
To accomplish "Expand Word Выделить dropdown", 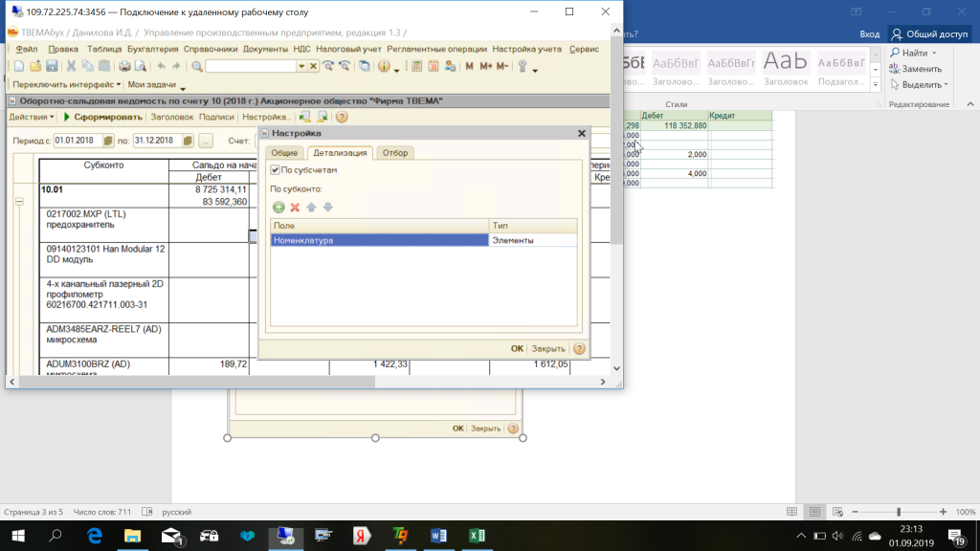I will point(947,84).
